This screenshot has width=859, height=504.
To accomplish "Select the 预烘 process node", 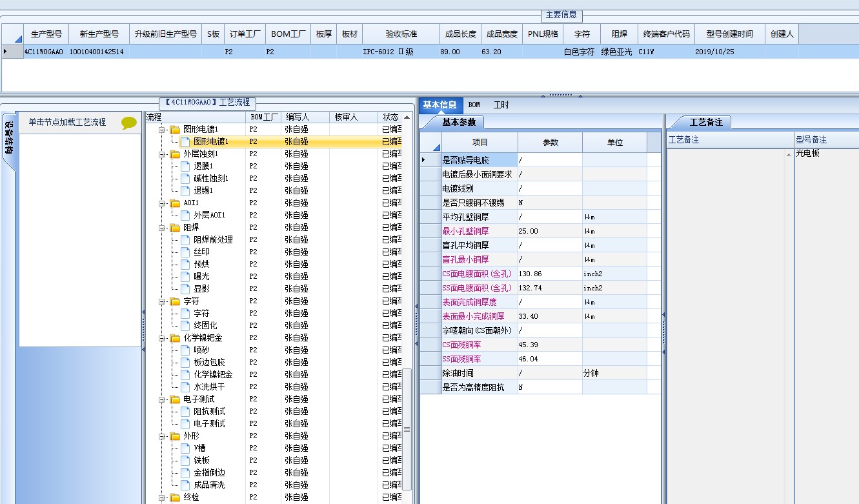I will pyautogui.click(x=201, y=265).
